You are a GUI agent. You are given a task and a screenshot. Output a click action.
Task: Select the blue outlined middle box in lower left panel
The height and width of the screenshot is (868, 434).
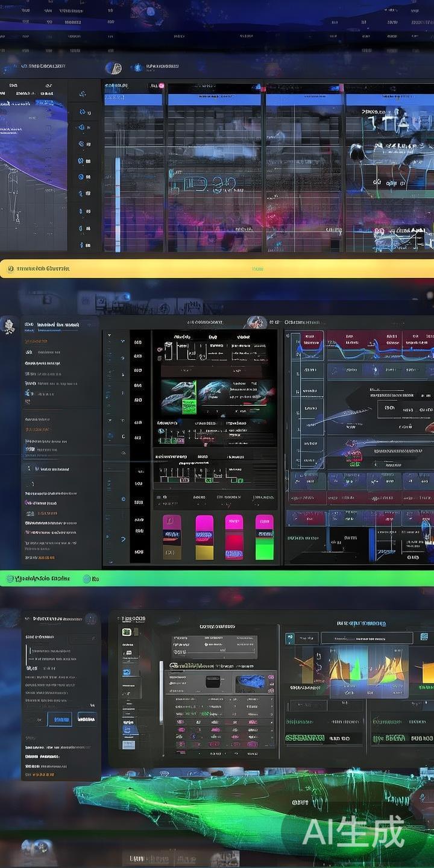tap(59, 719)
